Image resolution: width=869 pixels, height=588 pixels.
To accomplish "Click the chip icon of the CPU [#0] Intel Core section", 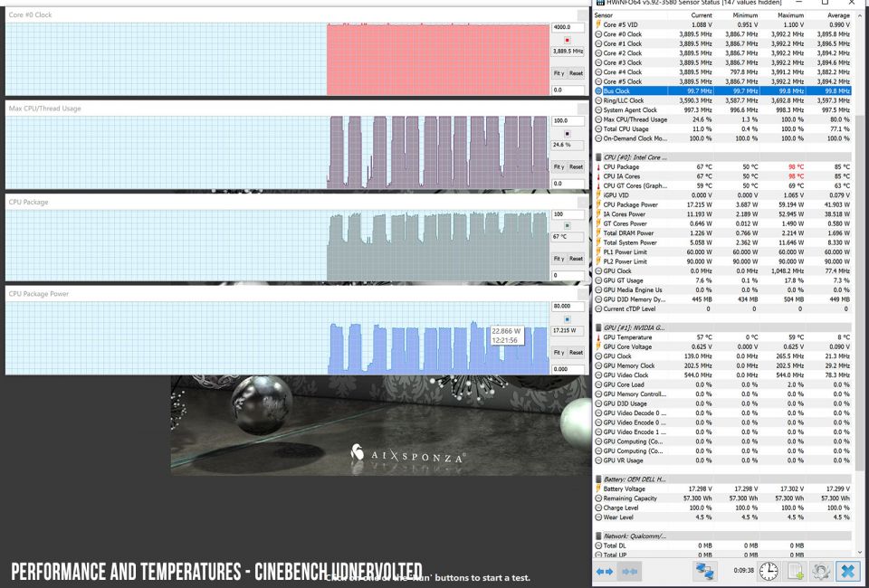I will tap(598, 157).
